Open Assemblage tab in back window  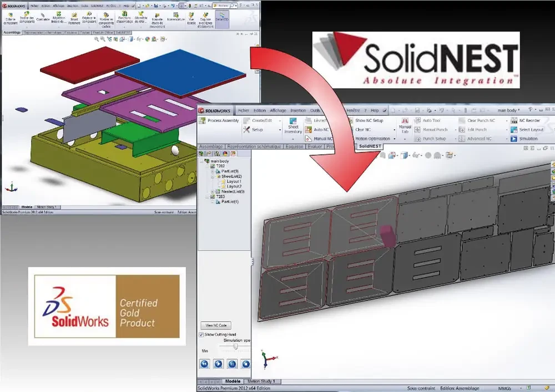12,33
